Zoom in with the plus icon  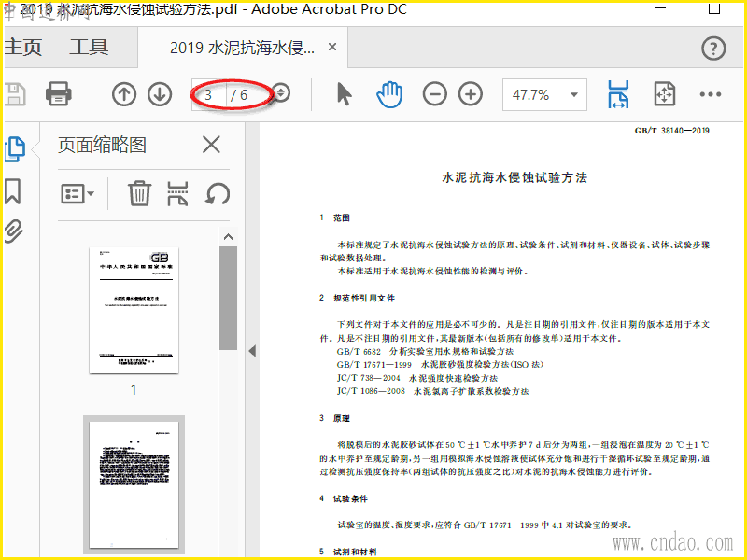[x=471, y=94]
